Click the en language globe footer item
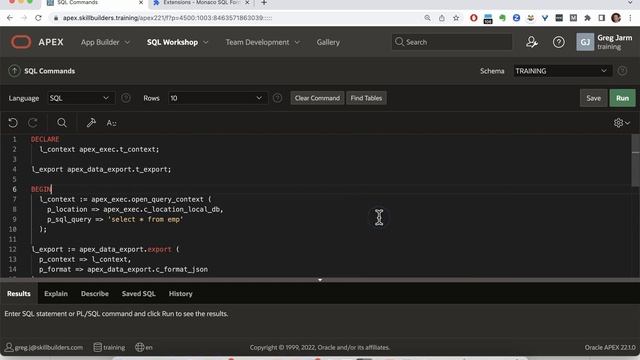The height and width of the screenshot is (360, 640). pos(144,347)
